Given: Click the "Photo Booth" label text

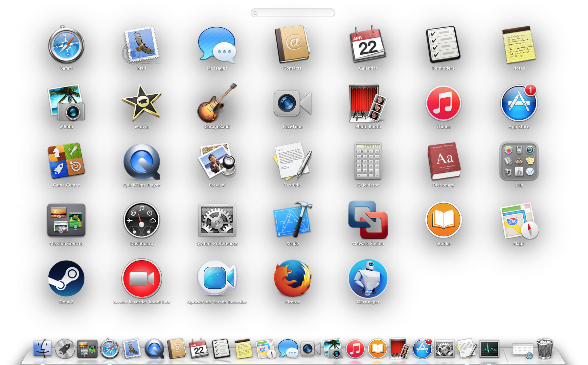Looking at the screenshot, I should 368,127.
